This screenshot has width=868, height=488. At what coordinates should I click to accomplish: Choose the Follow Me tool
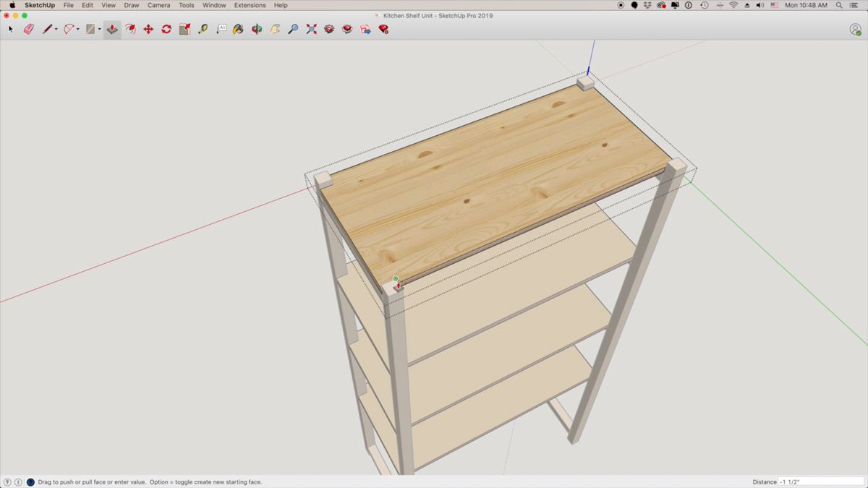coord(132,29)
